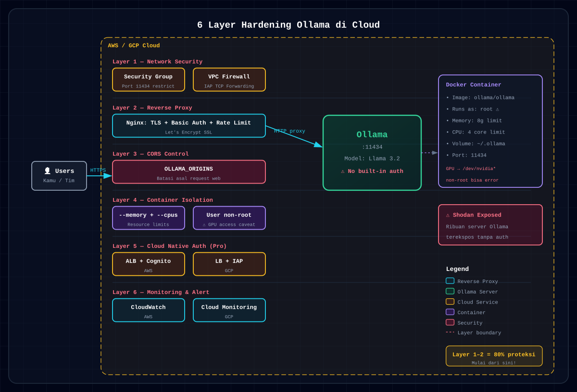
Task: Click the Ollama Server legend swatch
Action: point(450,291)
